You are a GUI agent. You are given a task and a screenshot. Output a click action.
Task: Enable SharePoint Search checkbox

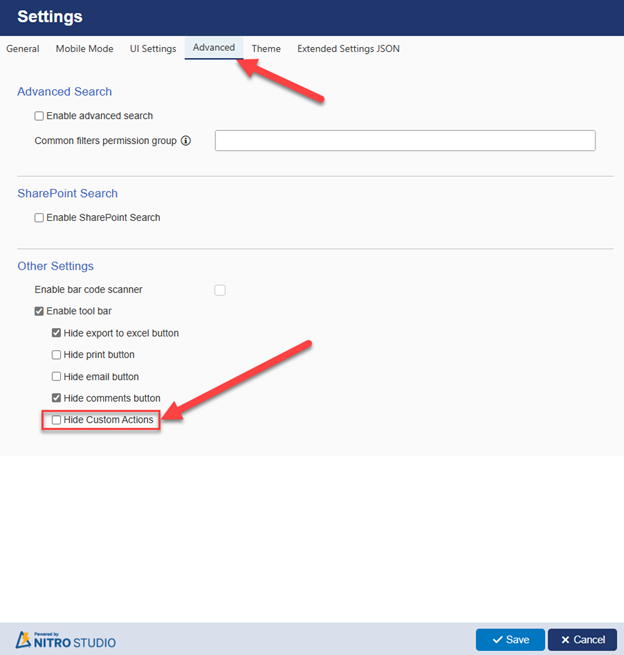coord(39,218)
